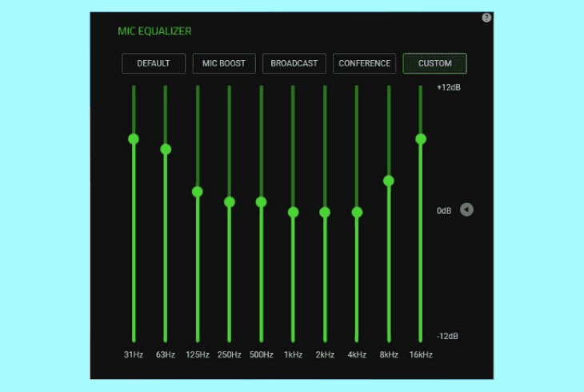Click the 1kHz band label
Viewport: 584px width, 392px height.
(293, 354)
